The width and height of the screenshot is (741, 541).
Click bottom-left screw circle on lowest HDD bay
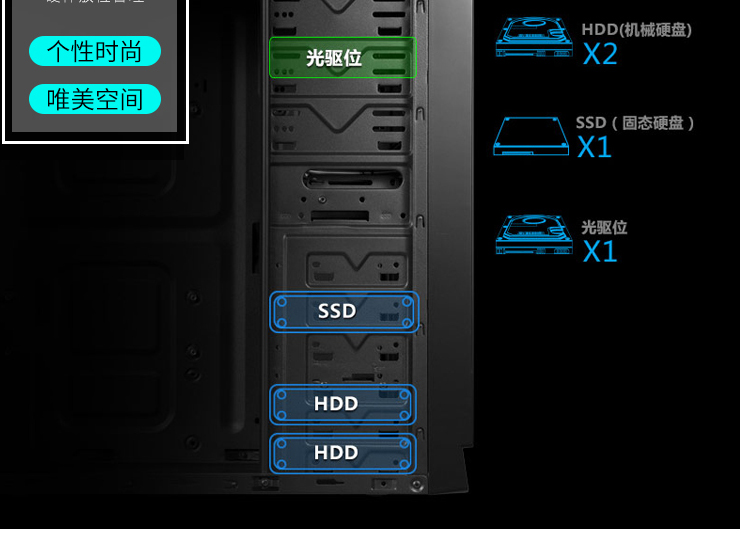(x=282, y=464)
